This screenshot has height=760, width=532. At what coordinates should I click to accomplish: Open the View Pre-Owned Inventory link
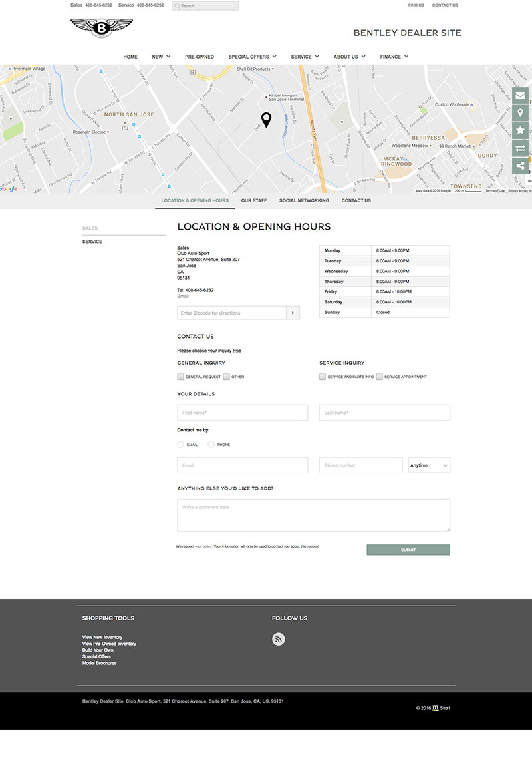pos(109,644)
